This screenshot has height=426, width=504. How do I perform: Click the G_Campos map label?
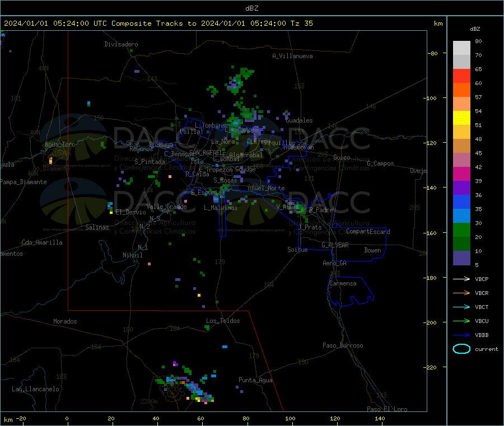[x=380, y=163]
